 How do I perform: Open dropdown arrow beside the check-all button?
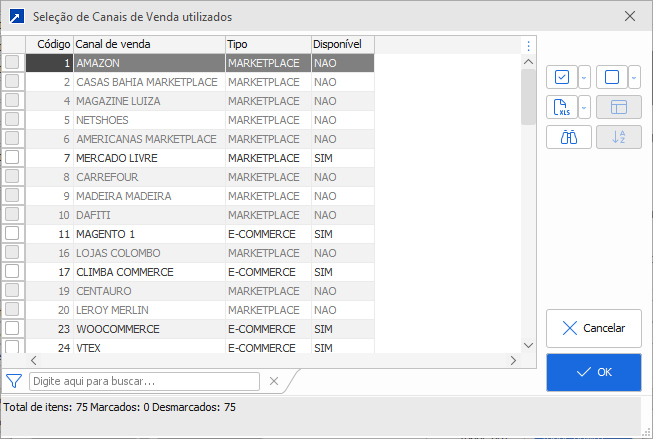tap(584, 77)
